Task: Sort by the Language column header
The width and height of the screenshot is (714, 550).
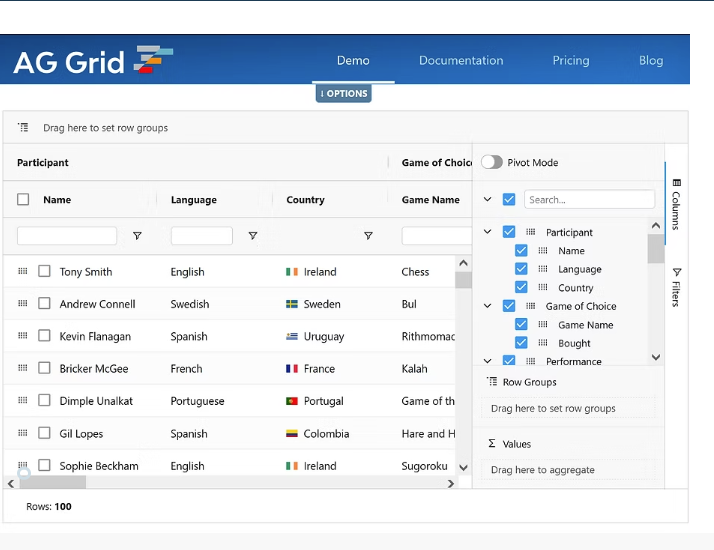Action: click(x=194, y=199)
